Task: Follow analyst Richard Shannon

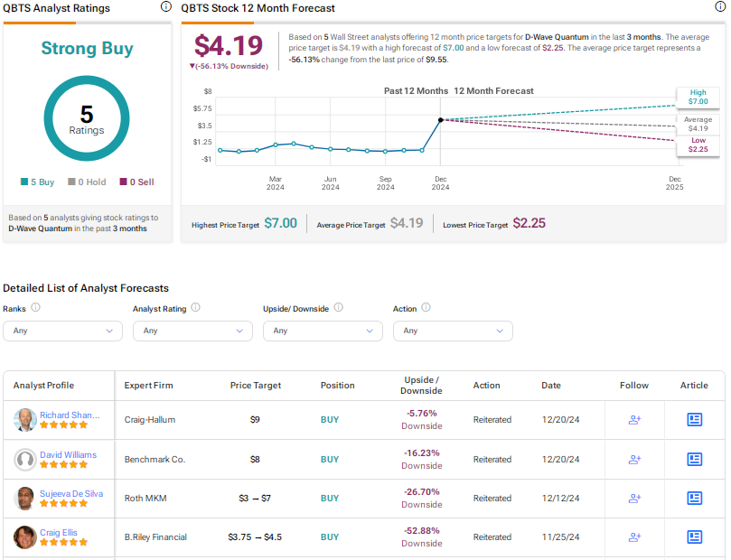Action: [x=634, y=420]
